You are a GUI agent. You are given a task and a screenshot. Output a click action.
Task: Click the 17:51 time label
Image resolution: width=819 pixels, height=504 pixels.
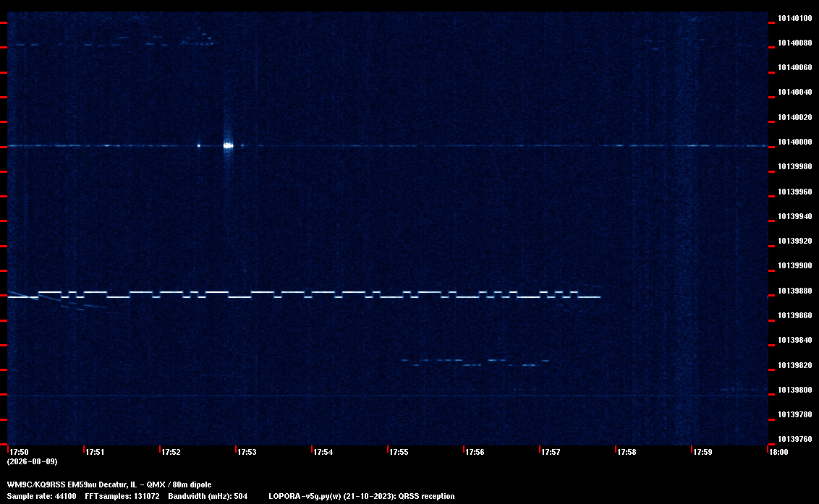click(95, 452)
